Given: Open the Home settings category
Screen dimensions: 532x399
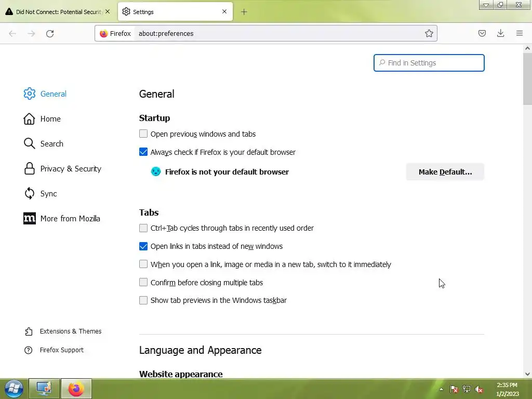Looking at the screenshot, I should [x=50, y=119].
